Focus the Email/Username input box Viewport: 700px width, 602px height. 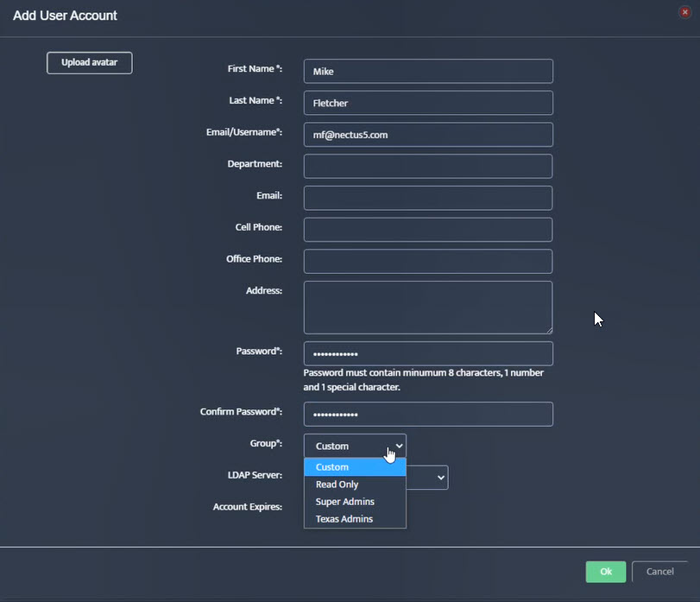(x=428, y=135)
